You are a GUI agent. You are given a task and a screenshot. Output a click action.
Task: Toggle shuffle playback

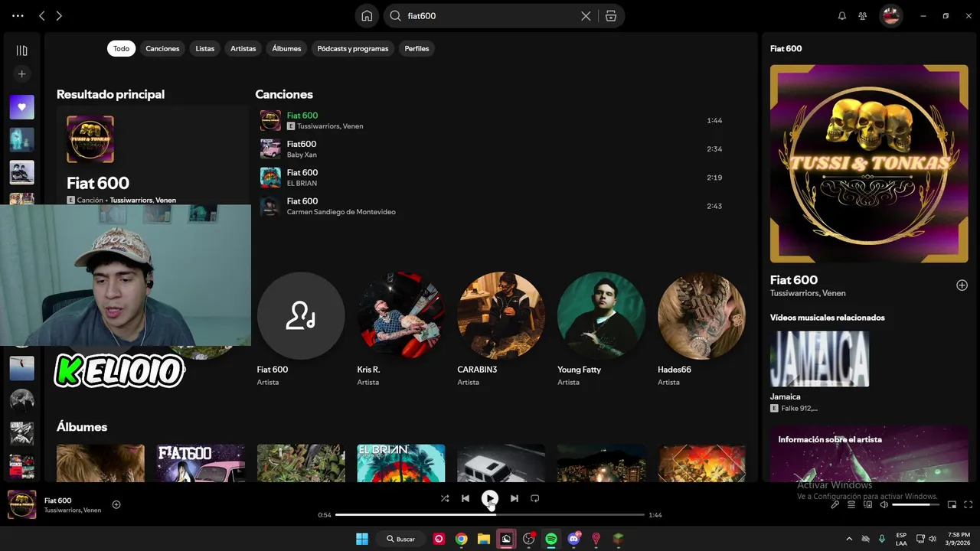[445, 498]
